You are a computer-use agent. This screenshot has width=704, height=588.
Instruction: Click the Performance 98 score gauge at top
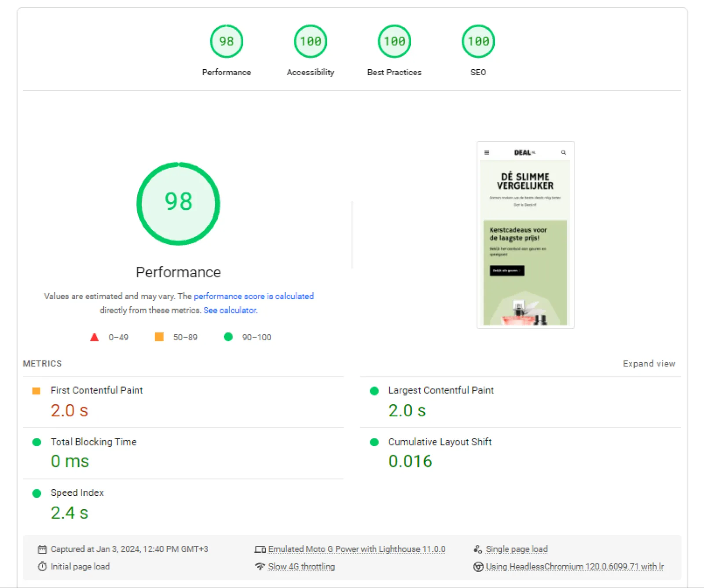pyautogui.click(x=227, y=41)
